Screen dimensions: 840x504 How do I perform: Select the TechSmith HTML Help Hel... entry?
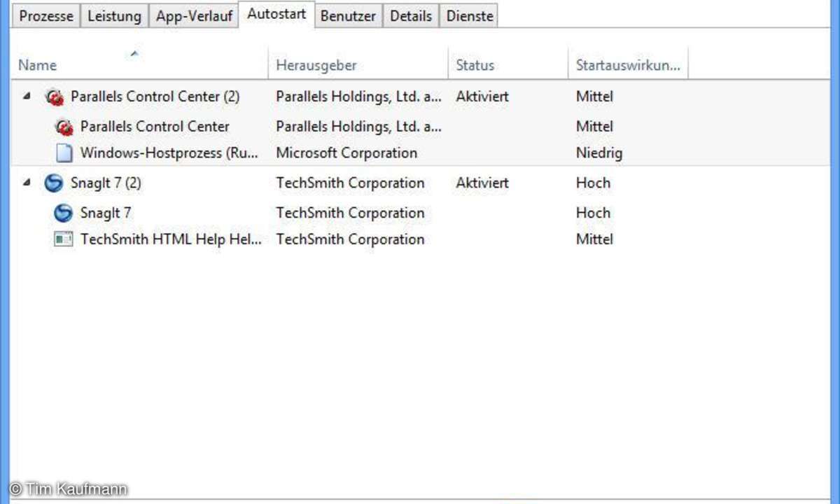tap(420, 239)
